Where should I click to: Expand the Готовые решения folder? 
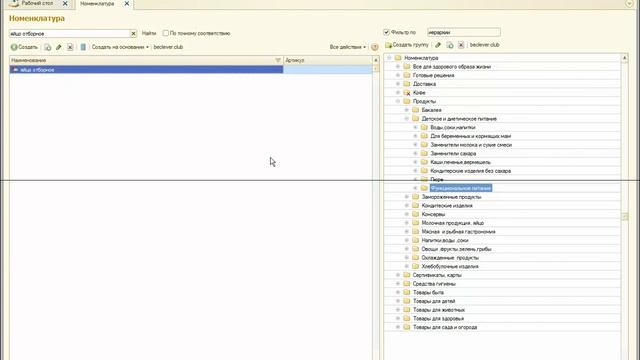(398, 75)
